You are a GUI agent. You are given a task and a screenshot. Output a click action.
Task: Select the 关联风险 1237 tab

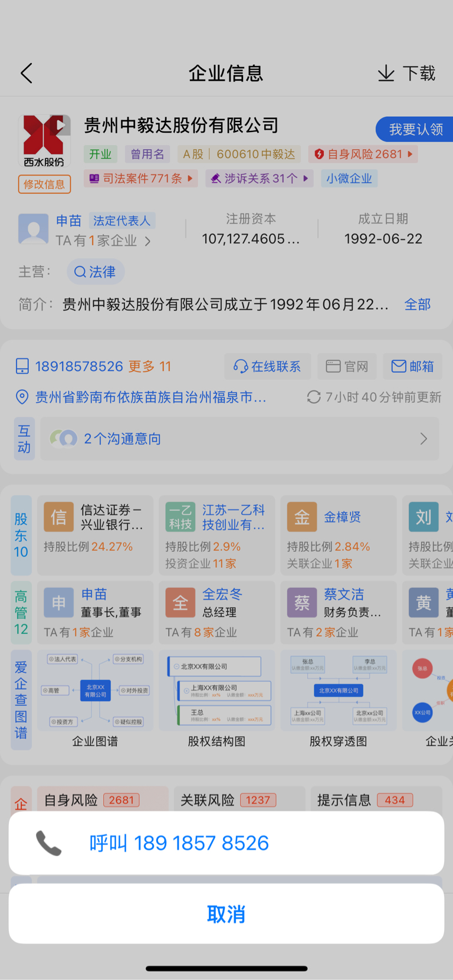239,799
